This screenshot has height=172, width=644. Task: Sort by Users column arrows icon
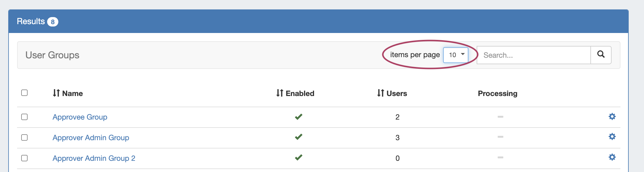pos(380,93)
